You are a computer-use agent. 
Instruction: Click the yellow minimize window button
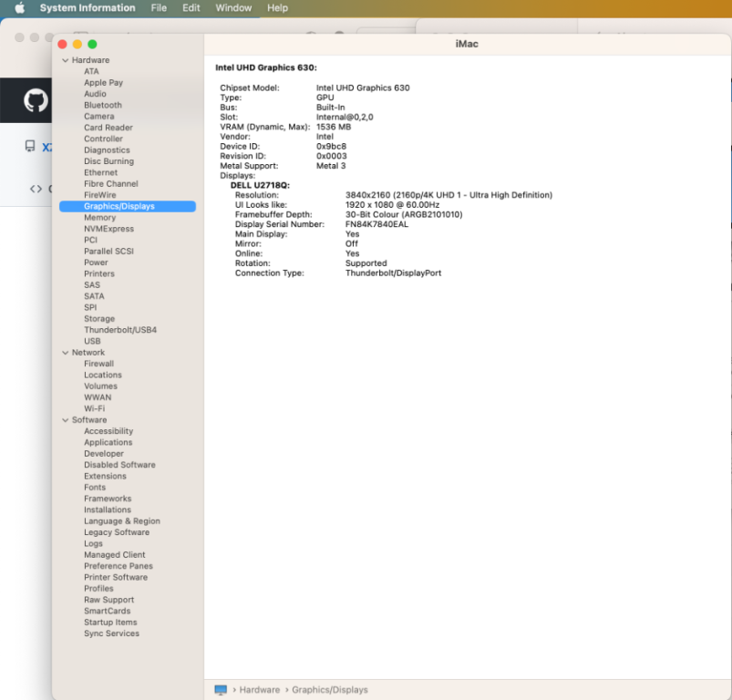pos(77,44)
